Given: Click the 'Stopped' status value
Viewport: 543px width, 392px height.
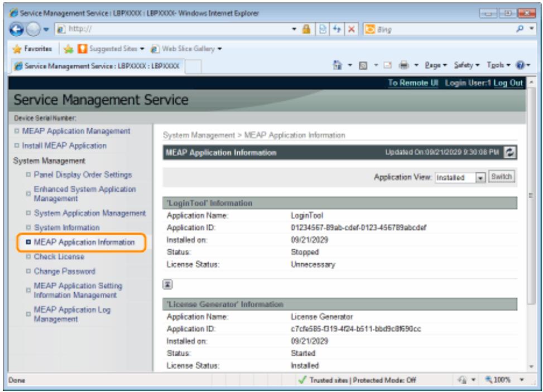Looking at the screenshot, I should point(305,252).
